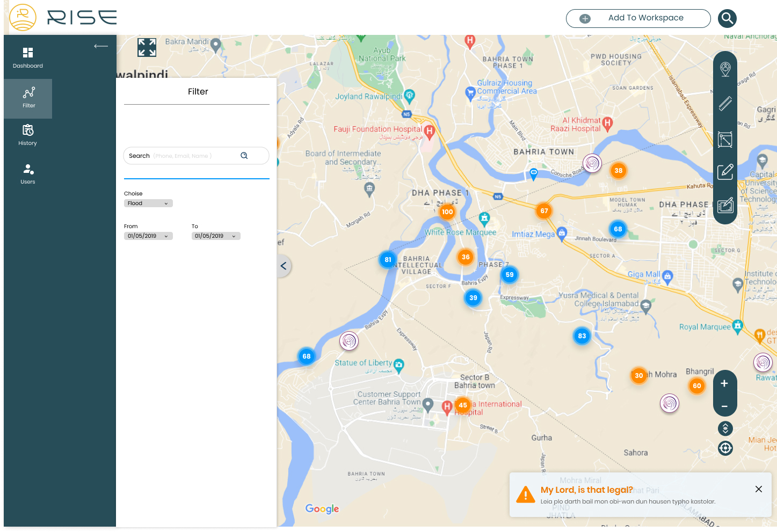Open the orange 100 cluster marker
Viewport: 777px width, 532px height.
[447, 212]
